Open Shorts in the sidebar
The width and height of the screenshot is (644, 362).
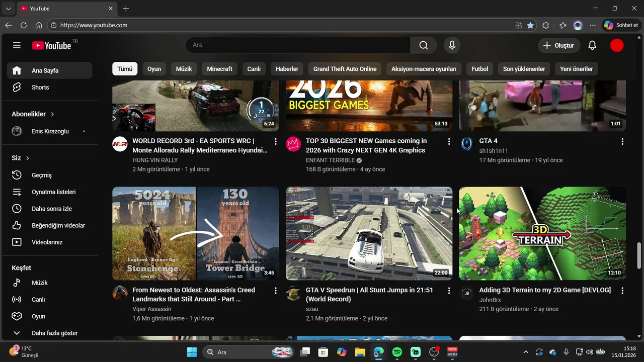49,87
